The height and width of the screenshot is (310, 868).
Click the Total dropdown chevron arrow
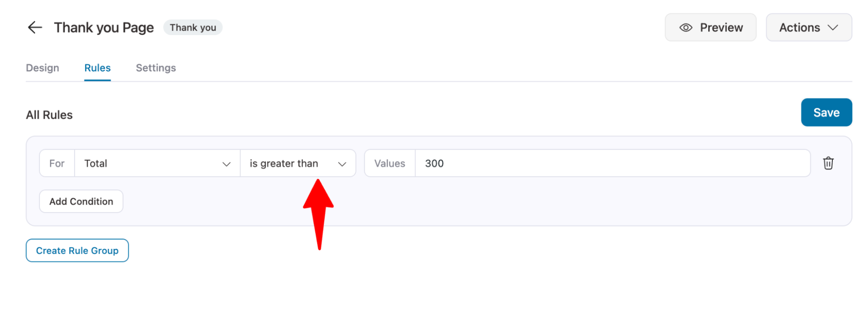tap(226, 164)
